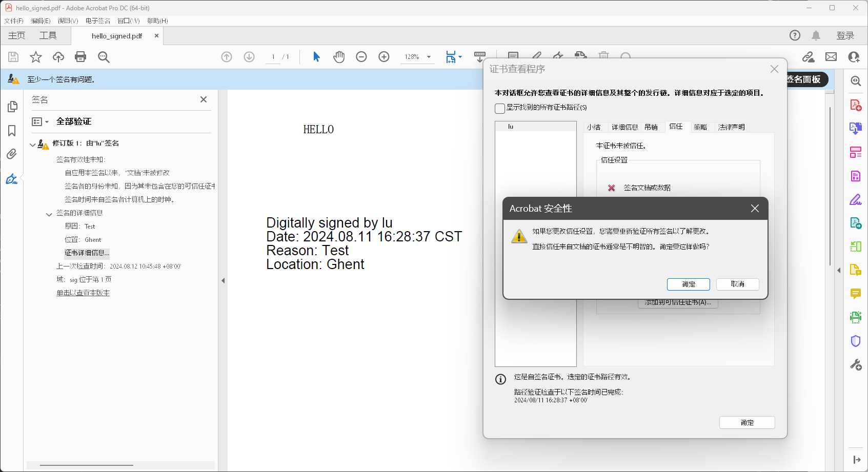Select the Hand pan tool

339,57
